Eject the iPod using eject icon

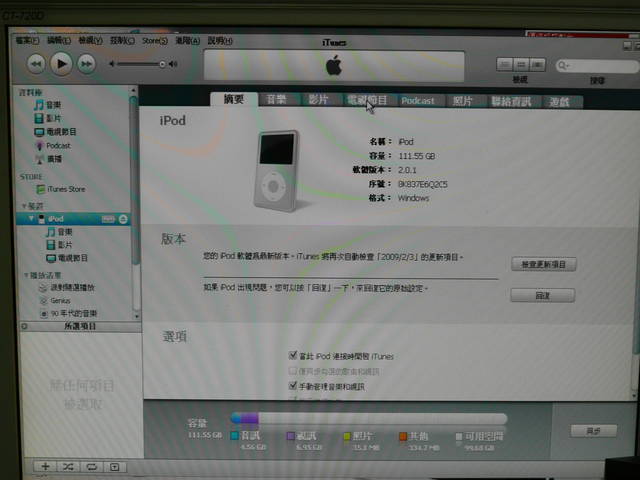[123, 220]
